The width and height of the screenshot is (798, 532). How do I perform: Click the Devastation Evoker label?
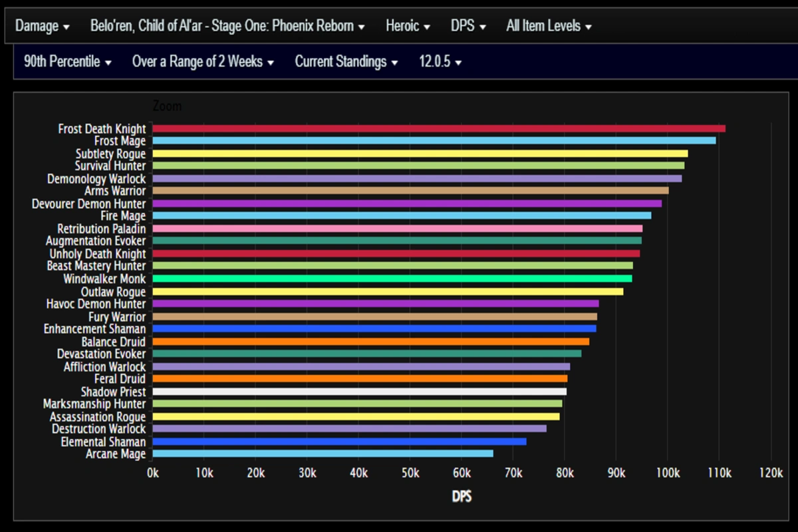[101, 354]
